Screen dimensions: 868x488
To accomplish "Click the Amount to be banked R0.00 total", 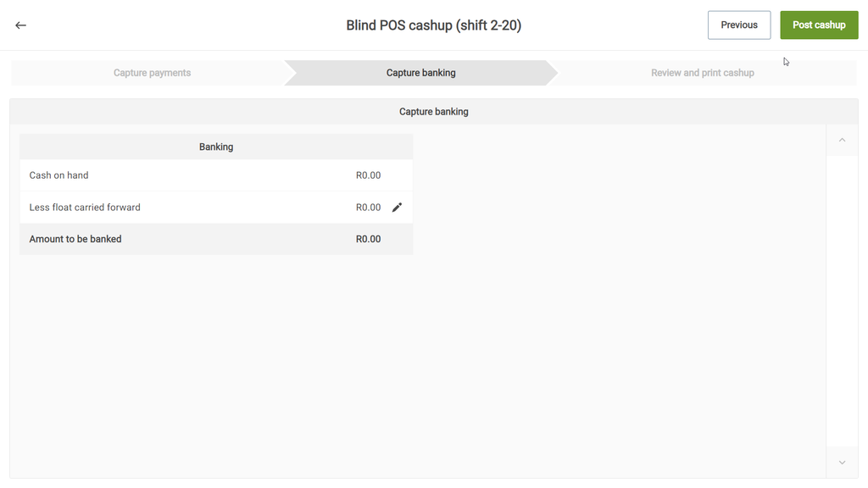I will point(368,239).
